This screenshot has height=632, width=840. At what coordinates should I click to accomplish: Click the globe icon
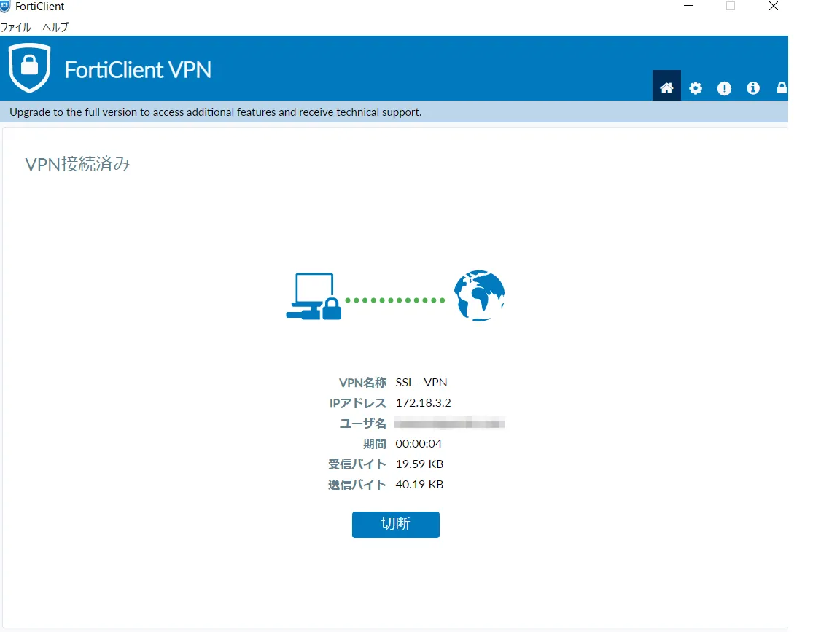[480, 296]
